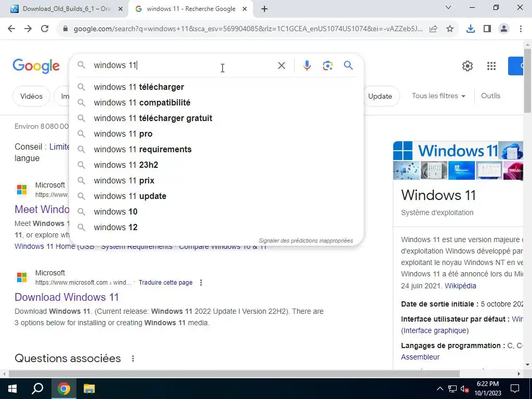Open notifications action center
Screen dimensions: 532x399
tap(515, 389)
